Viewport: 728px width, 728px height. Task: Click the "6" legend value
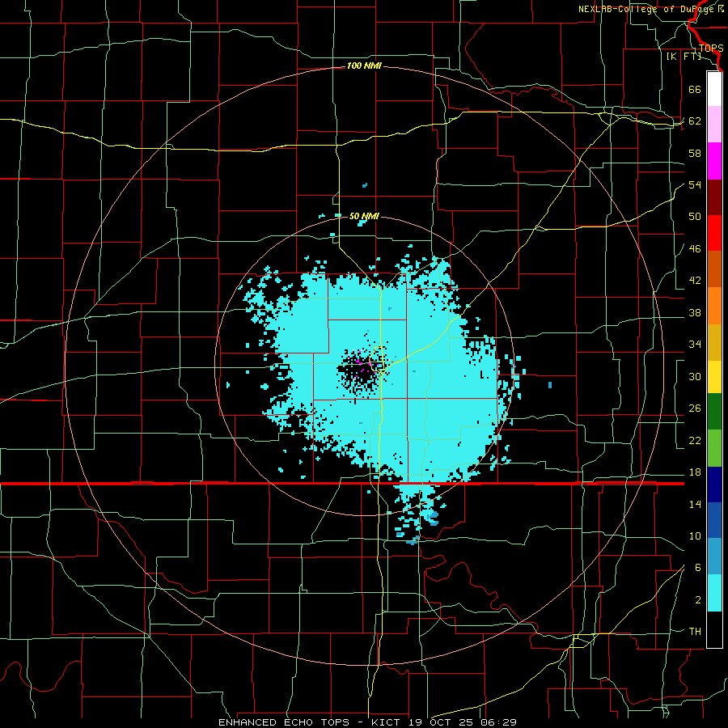point(698,568)
